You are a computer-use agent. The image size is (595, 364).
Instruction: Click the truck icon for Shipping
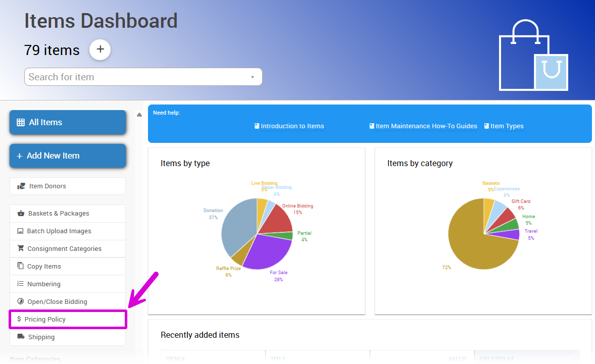(21, 337)
